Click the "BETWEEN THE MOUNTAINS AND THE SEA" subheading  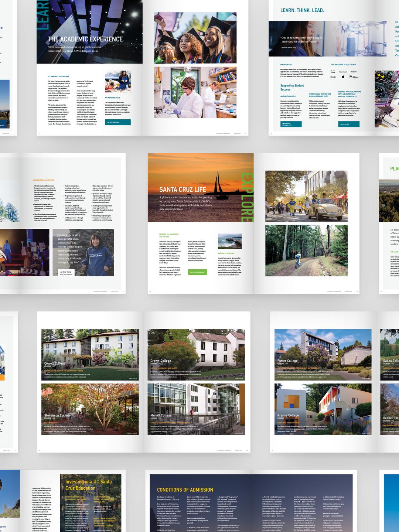[x=169, y=235]
